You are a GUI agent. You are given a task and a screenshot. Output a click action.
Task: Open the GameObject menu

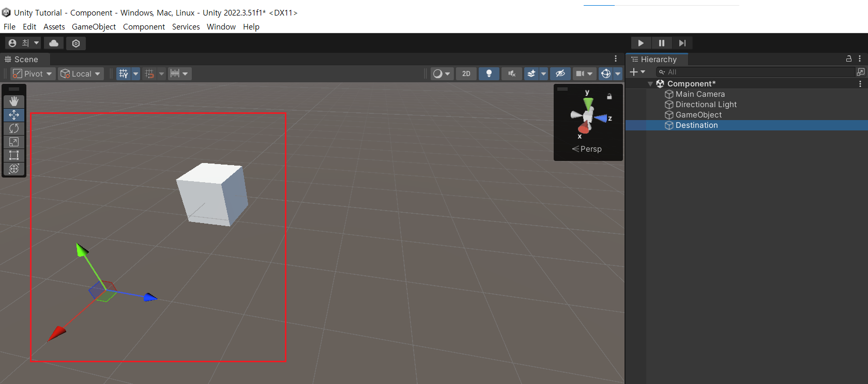pos(94,27)
